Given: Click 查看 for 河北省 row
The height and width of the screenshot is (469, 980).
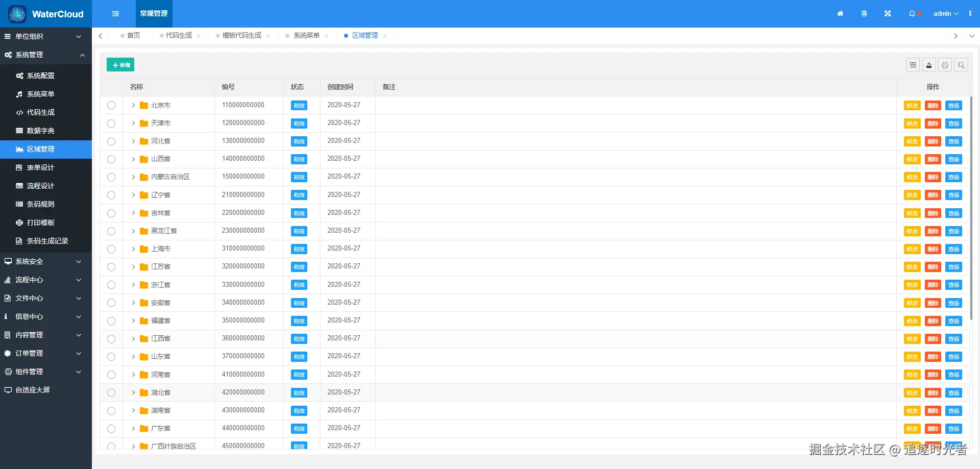Looking at the screenshot, I should point(953,141).
